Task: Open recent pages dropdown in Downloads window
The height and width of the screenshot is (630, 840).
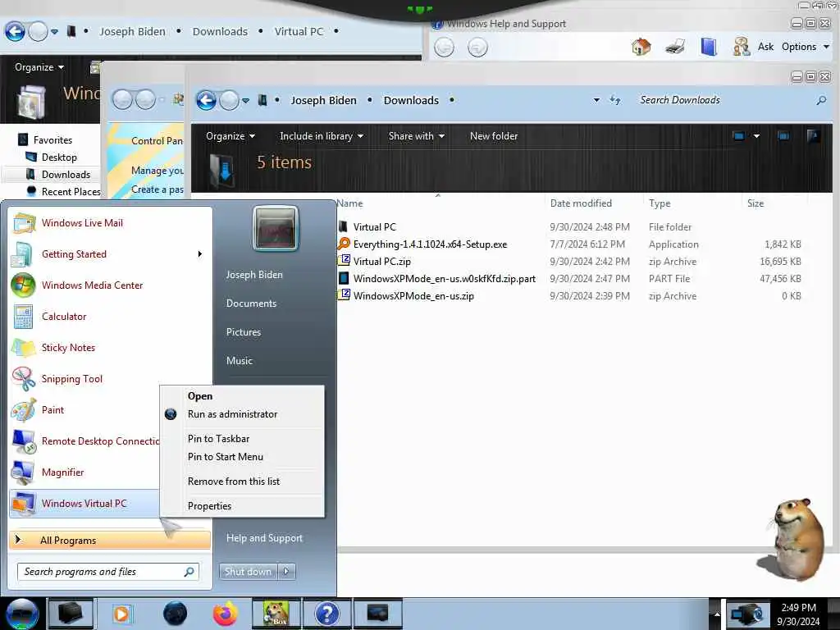Action: [245, 100]
